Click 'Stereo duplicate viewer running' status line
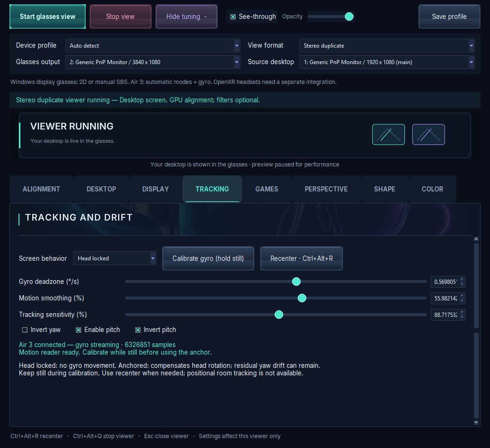 tap(138, 100)
